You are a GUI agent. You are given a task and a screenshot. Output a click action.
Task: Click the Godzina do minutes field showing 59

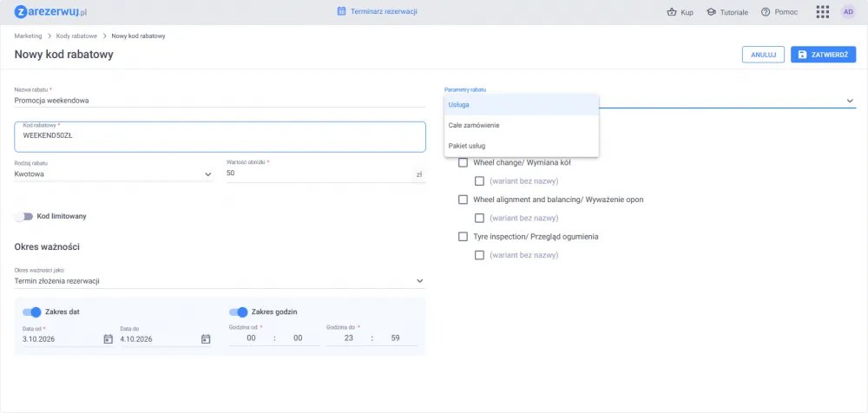(x=395, y=338)
